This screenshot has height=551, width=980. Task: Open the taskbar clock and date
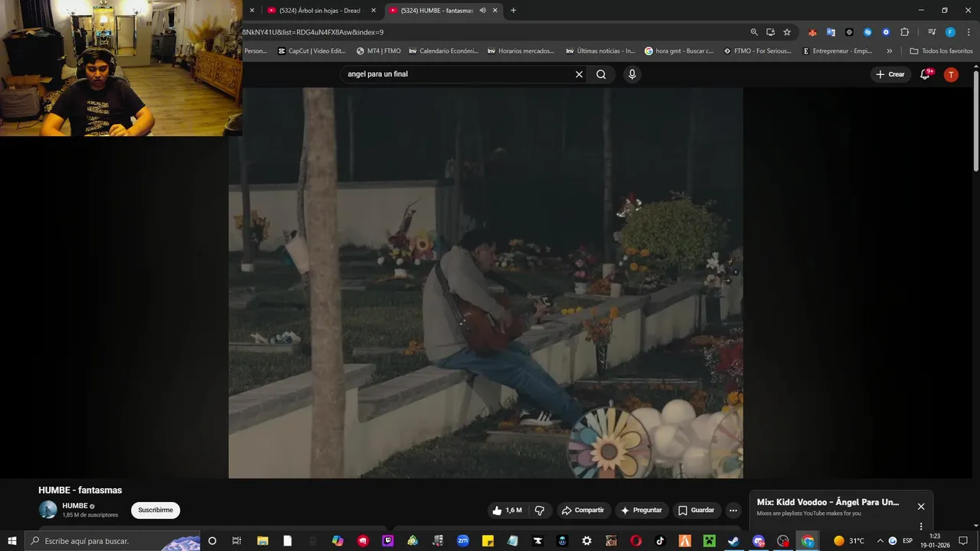[x=935, y=540]
